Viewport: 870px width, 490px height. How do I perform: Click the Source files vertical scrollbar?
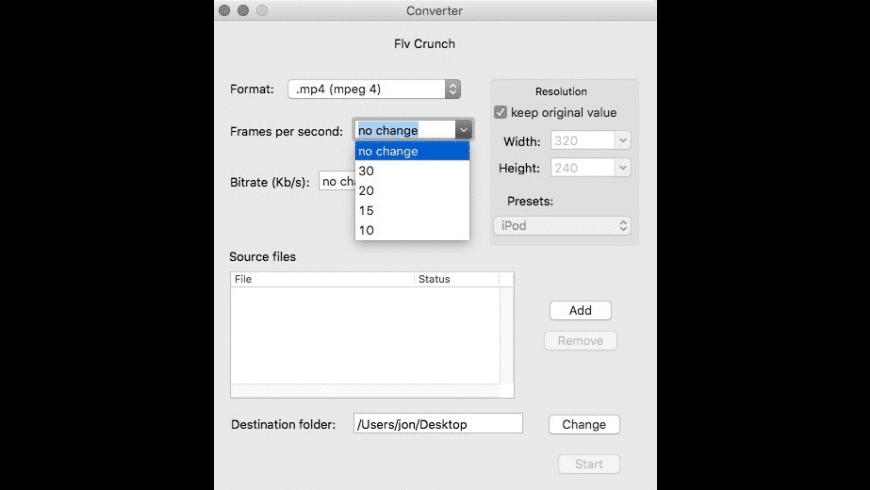click(507, 335)
